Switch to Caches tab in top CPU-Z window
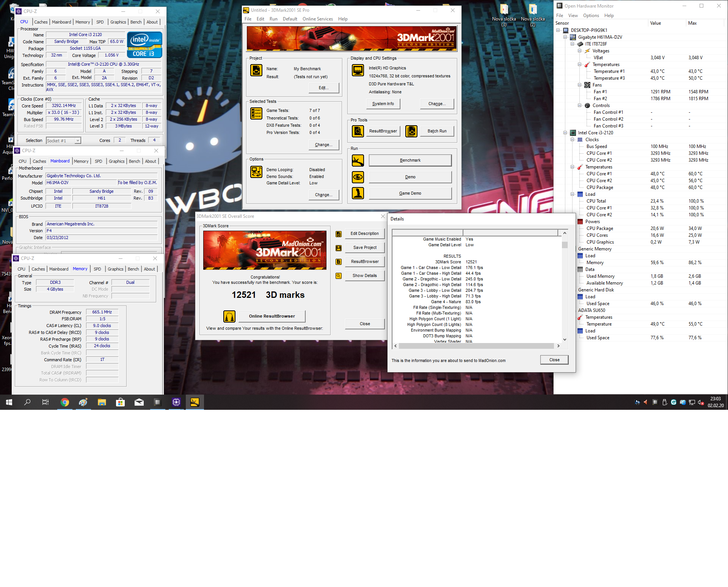 (x=41, y=22)
